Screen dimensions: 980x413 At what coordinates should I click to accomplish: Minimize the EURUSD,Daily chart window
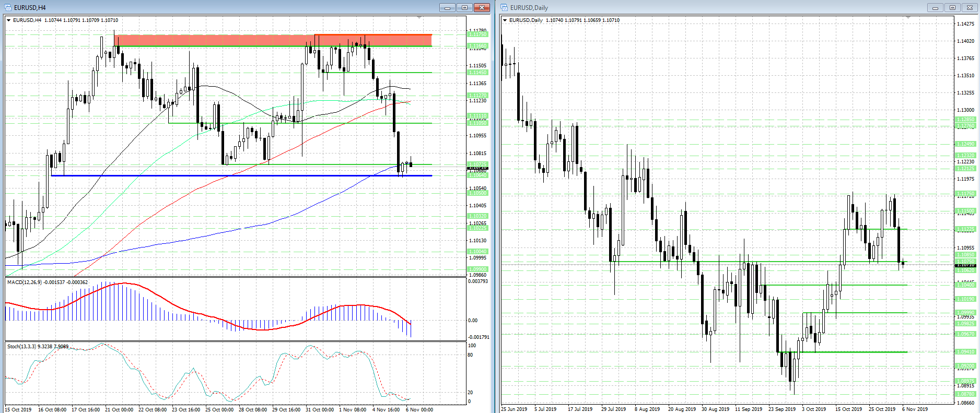pos(935,7)
